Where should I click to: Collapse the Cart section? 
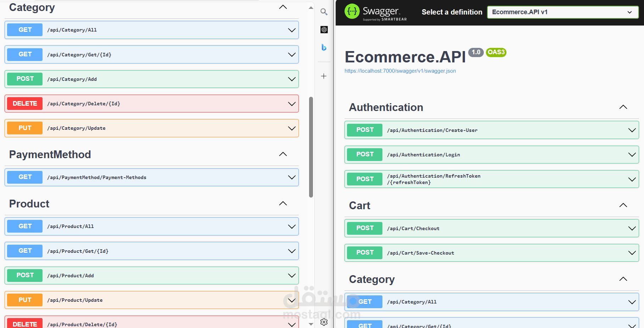click(x=623, y=205)
